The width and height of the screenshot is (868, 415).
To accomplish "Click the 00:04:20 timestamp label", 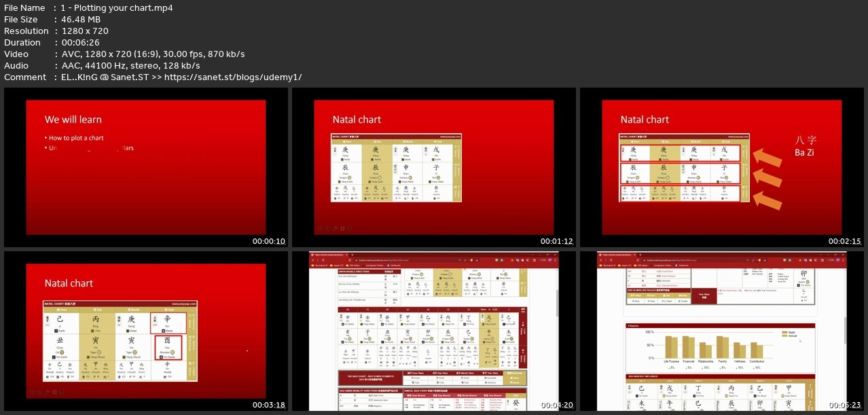I will click(557, 405).
